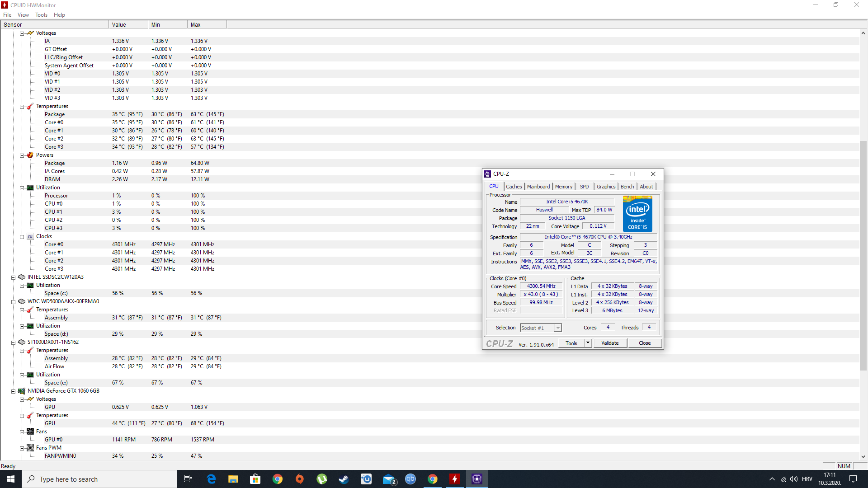Switch to the Bench tab in CPU-Z
868x488 pixels.
(x=627, y=187)
